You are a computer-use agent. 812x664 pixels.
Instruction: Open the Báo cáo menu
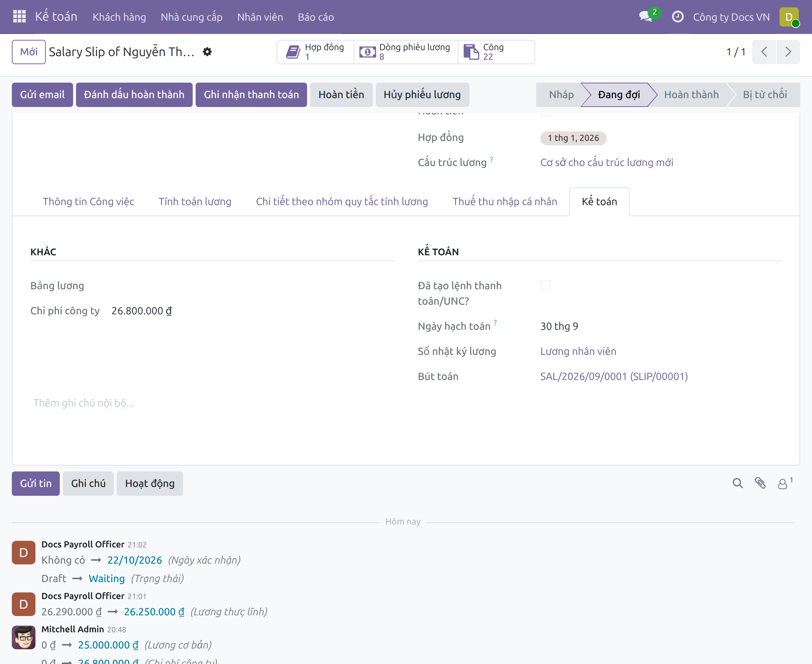[x=316, y=17]
